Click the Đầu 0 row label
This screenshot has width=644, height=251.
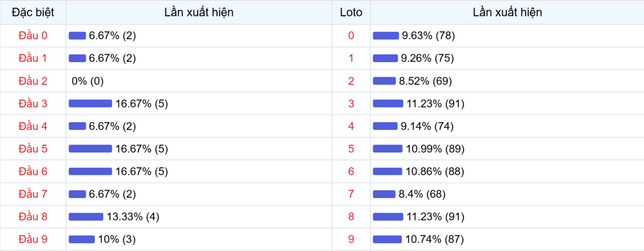(x=33, y=35)
